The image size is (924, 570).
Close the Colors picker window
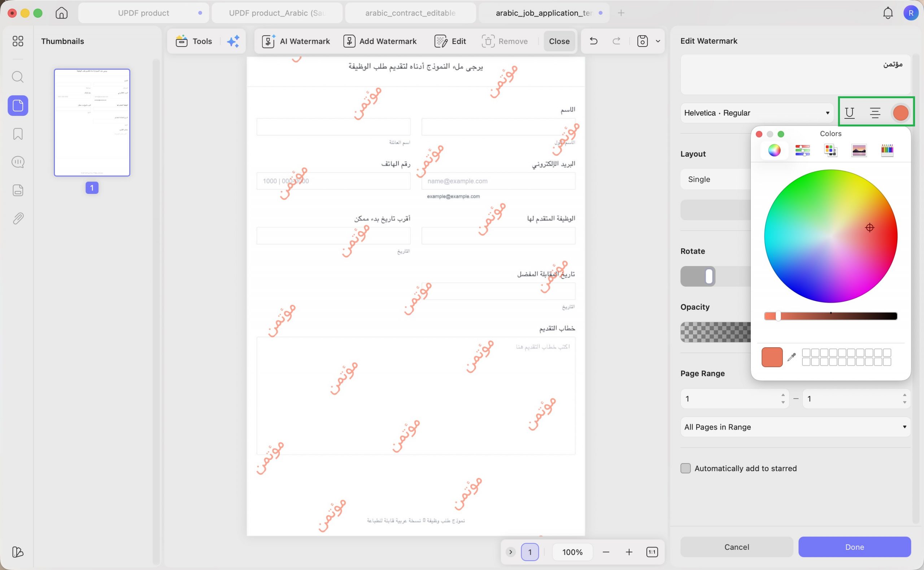pos(759,134)
